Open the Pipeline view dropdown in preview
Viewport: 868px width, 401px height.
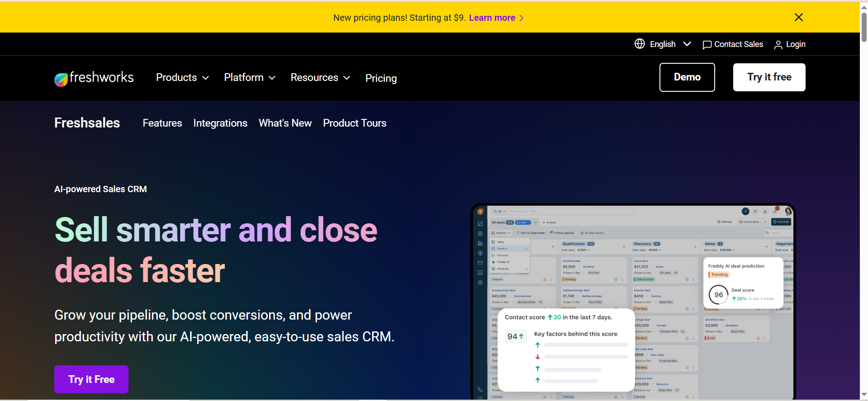coord(501,233)
